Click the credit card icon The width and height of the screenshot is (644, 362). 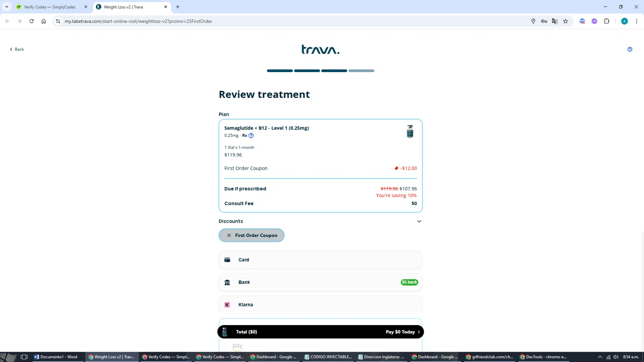click(227, 260)
